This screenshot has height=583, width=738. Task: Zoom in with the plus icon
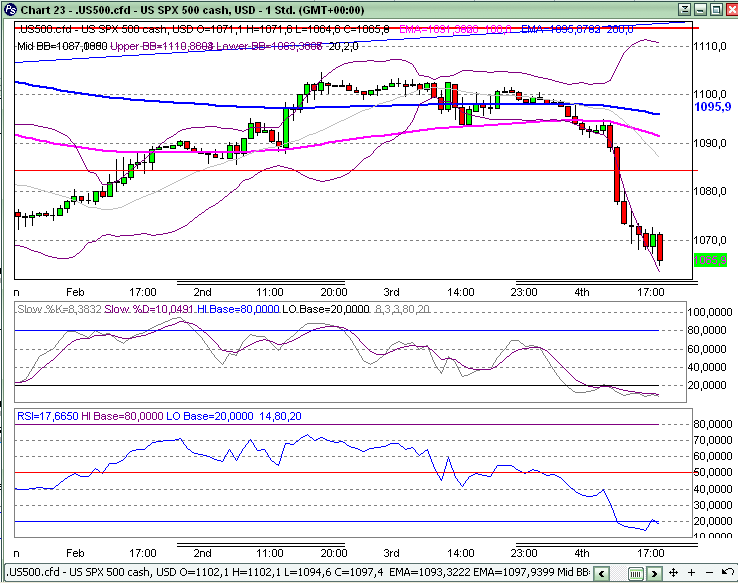[x=691, y=573]
